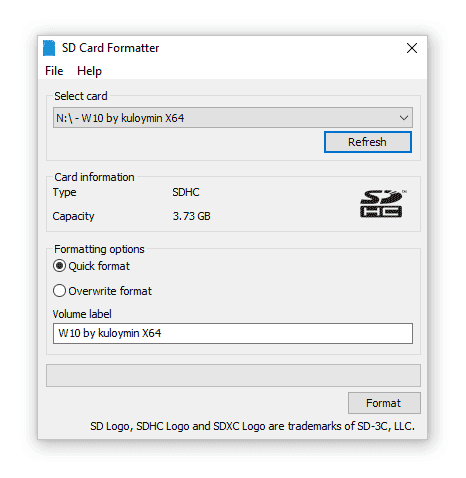Click the Refresh button
This screenshot has width=466, height=478.
click(368, 142)
